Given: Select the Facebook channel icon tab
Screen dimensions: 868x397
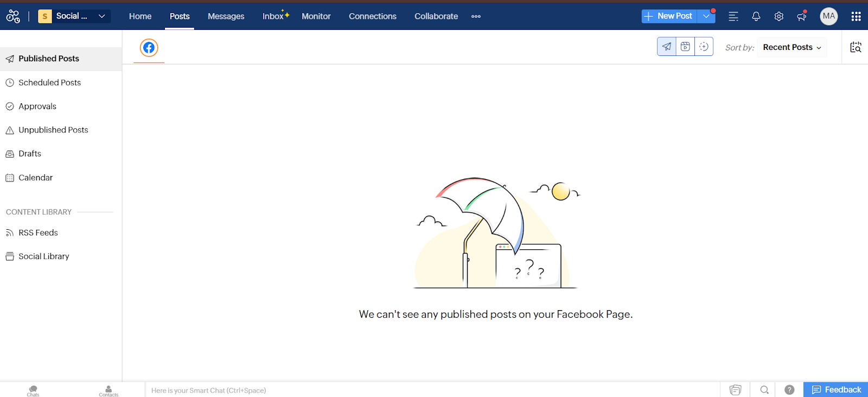Looking at the screenshot, I should pos(149,48).
